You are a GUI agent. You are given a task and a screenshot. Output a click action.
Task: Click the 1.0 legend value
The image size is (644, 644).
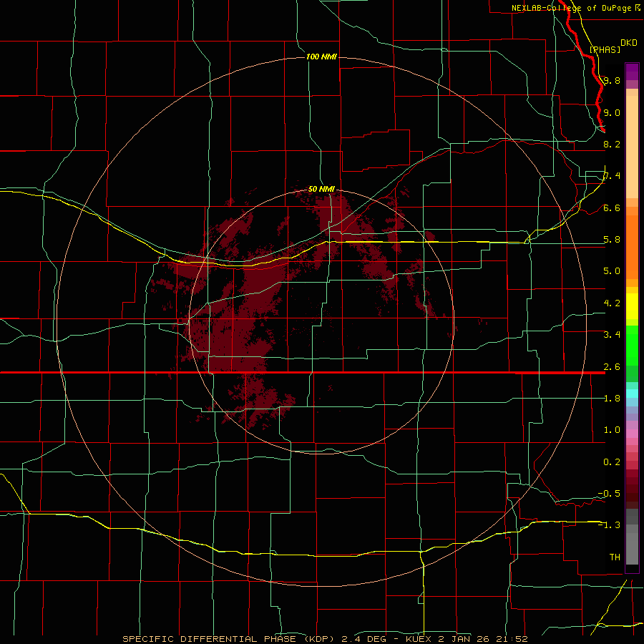click(x=612, y=429)
